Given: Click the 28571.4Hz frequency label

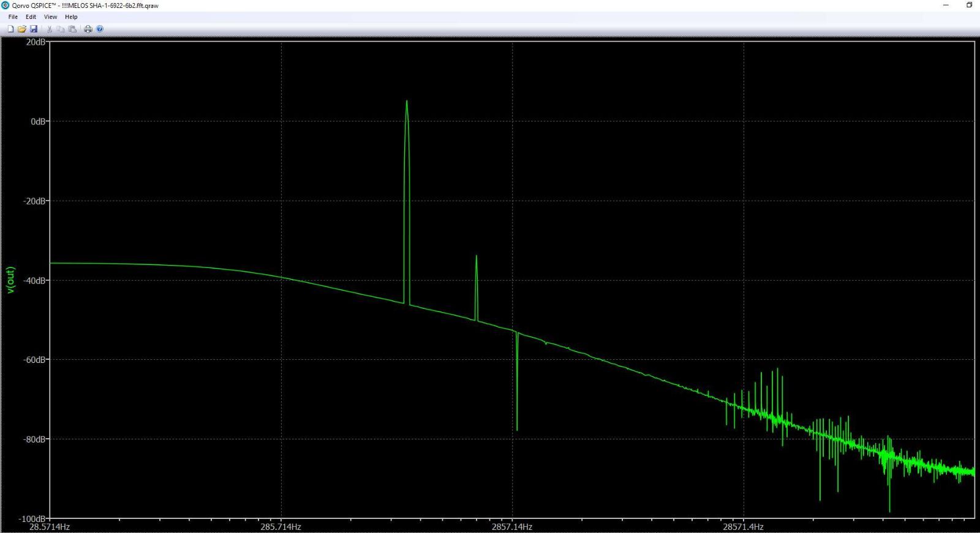Looking at the screenshot, I should pyautogui.click(x=744, y=527).
